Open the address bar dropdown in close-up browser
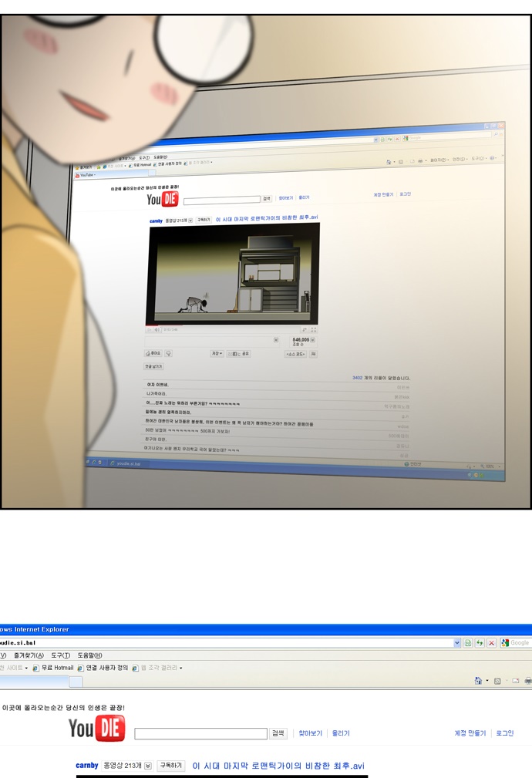 (x=457, y=642)
